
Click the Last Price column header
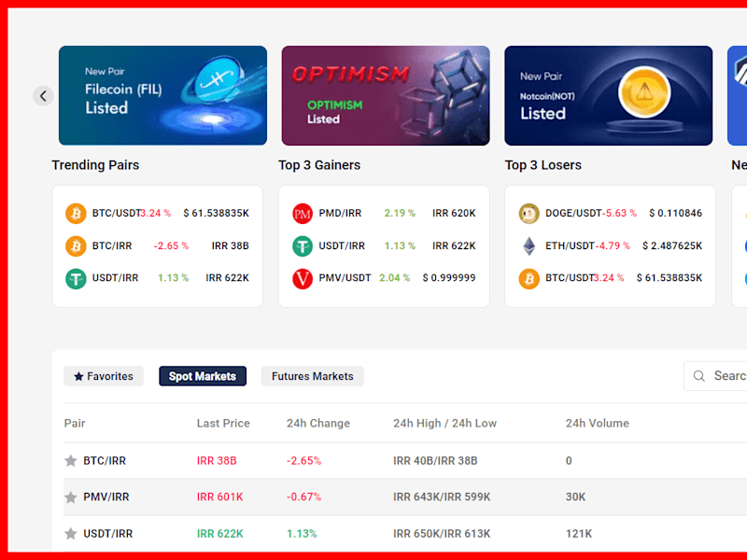click(x=223, y=423)
